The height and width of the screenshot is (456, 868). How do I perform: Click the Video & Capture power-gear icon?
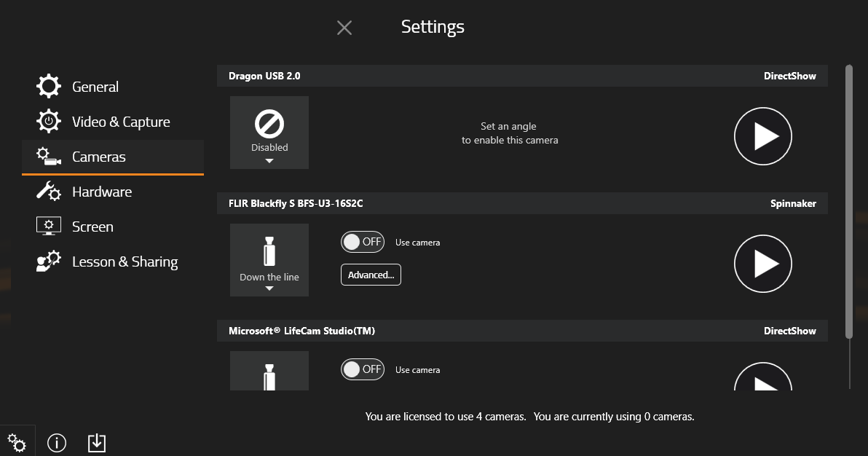pyautogui.click(x=49, y=122)
